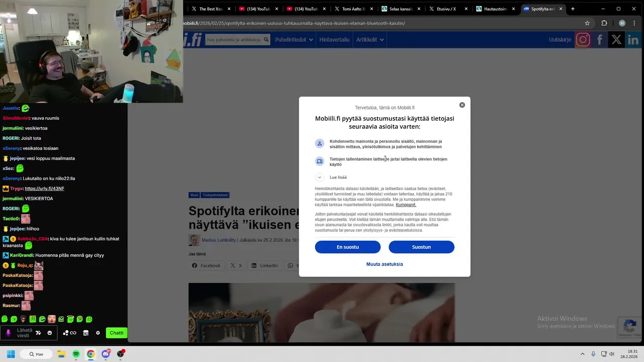The height and width of the screenshot is (362, 644).
Task: Share article on Facebook
Action: point(206,265)
